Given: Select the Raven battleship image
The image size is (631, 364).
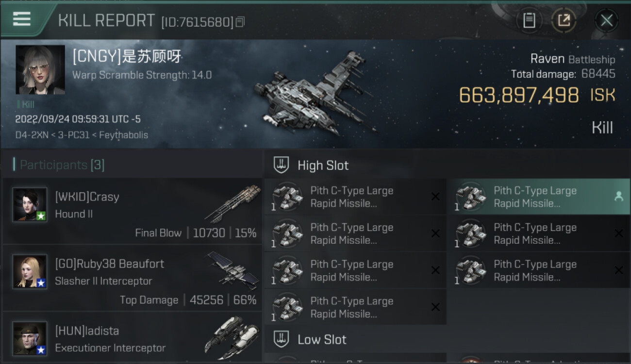Looking at the screenshot, I should [x=315, y=93].
